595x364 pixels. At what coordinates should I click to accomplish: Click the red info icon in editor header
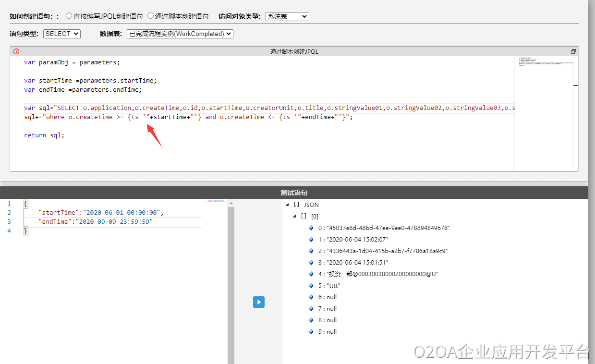16,51
